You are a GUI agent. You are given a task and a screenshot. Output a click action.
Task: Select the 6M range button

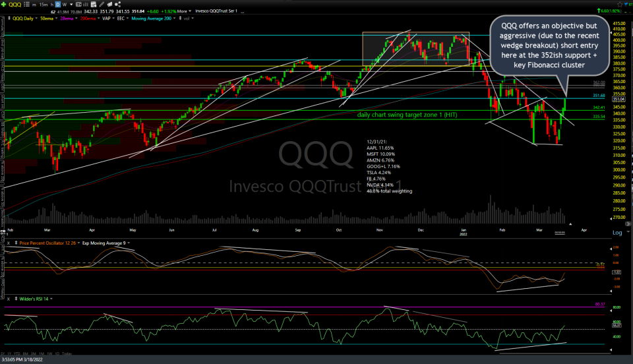26,354
